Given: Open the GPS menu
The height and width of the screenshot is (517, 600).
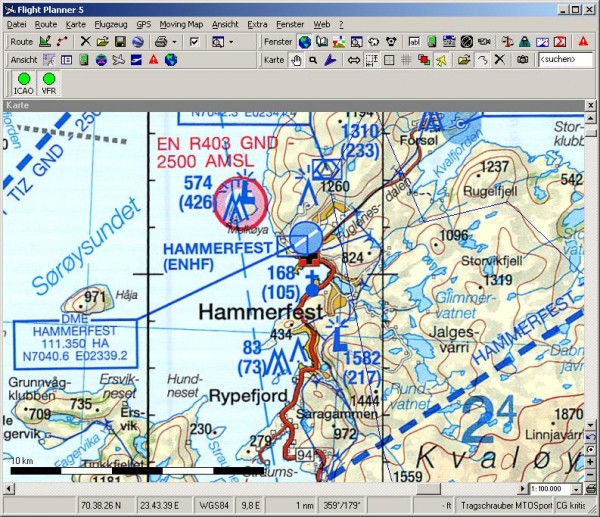Looking at the screenshot, I should click(x=143, y=24).
